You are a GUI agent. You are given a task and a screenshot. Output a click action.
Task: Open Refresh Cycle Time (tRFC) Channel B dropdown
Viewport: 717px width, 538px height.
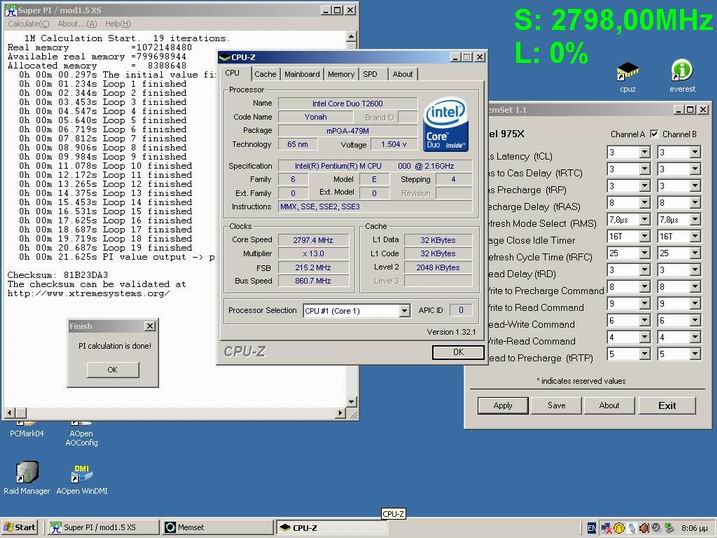pos(695,253)
